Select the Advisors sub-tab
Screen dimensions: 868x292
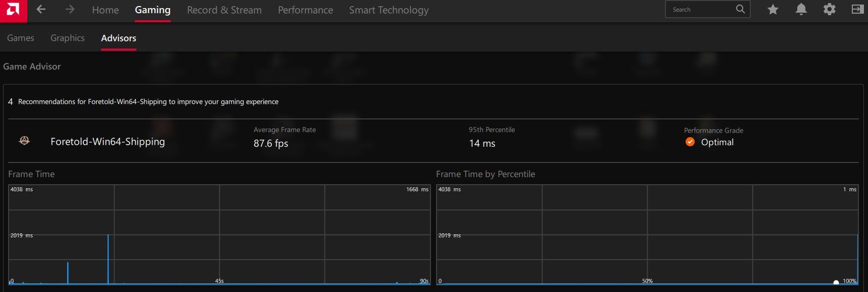119,38
